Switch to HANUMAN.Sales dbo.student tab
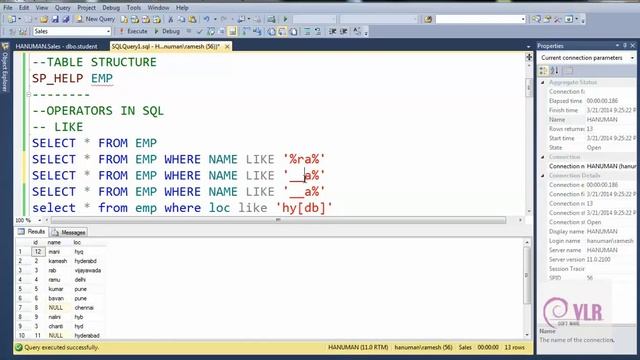Image resolution: width=640 pixels, height=360 pixels. tap(56, 46)
